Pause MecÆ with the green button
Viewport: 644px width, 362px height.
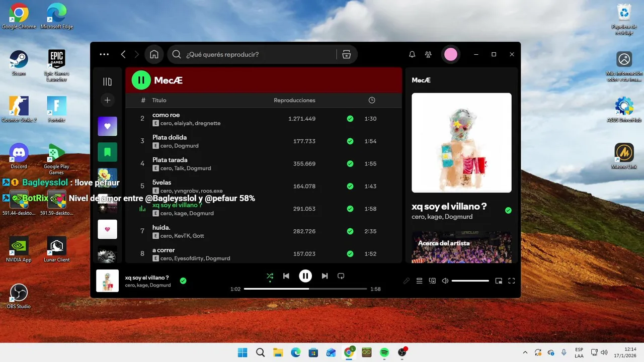click(141, 80)
